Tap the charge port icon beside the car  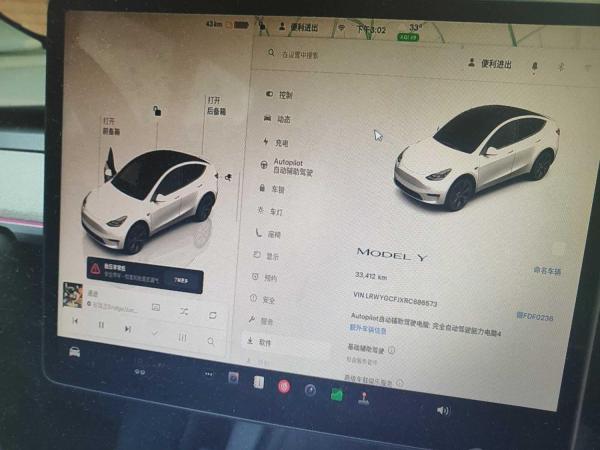click(228, 177)
